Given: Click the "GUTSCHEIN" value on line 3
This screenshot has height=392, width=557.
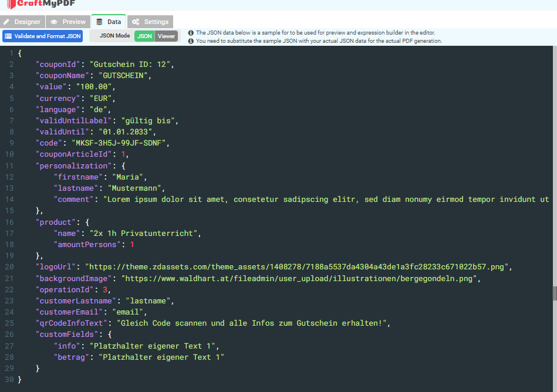Looking at the screenshot, I should point(123,76).
